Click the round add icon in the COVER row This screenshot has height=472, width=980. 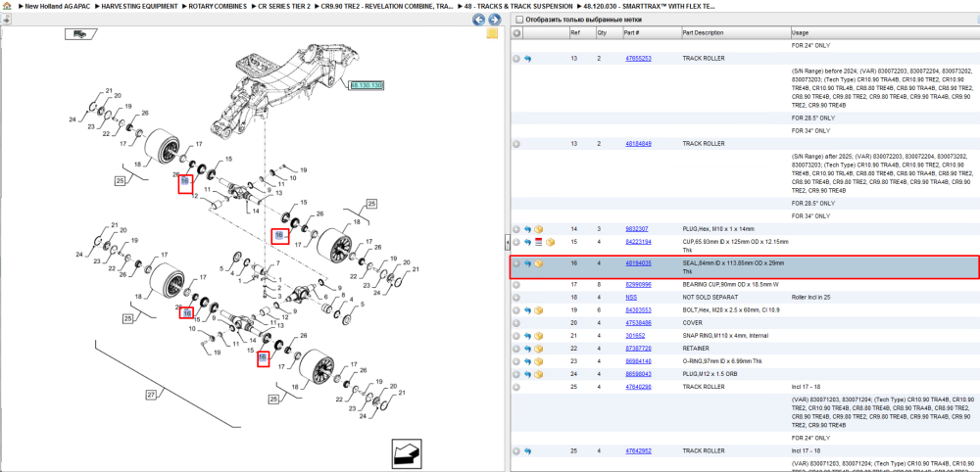point(516,323)
